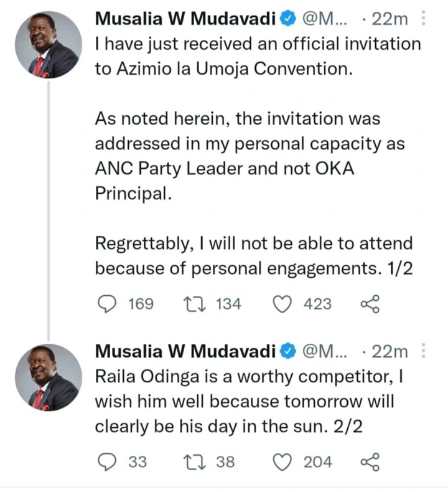Click the verified badge on first tweet
The image size is (448, 492).
(289, 19)
